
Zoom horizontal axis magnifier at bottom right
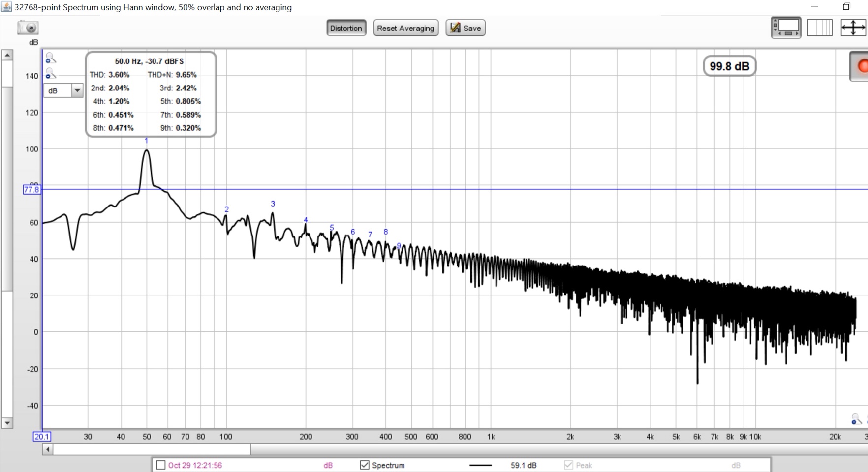(857, 419)
